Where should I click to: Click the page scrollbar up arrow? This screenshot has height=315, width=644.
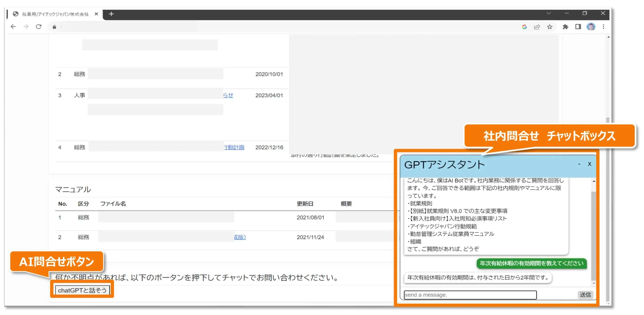pos(608,37)
